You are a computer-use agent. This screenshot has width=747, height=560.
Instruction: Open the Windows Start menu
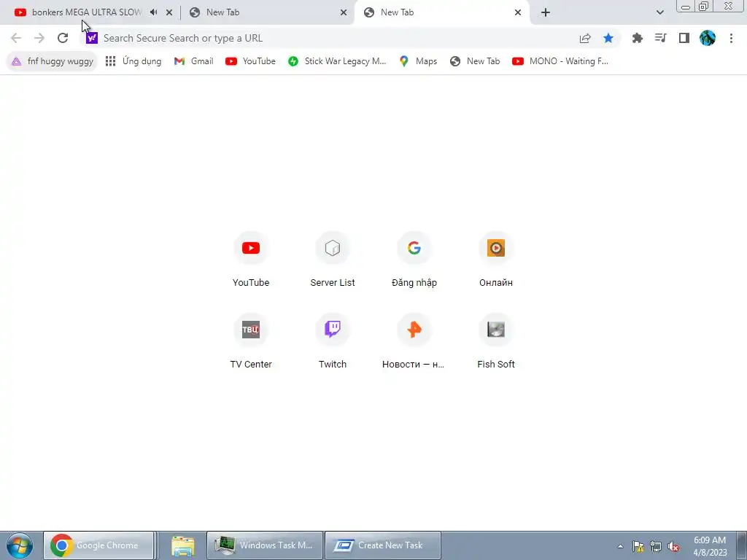tap(20, 545)
